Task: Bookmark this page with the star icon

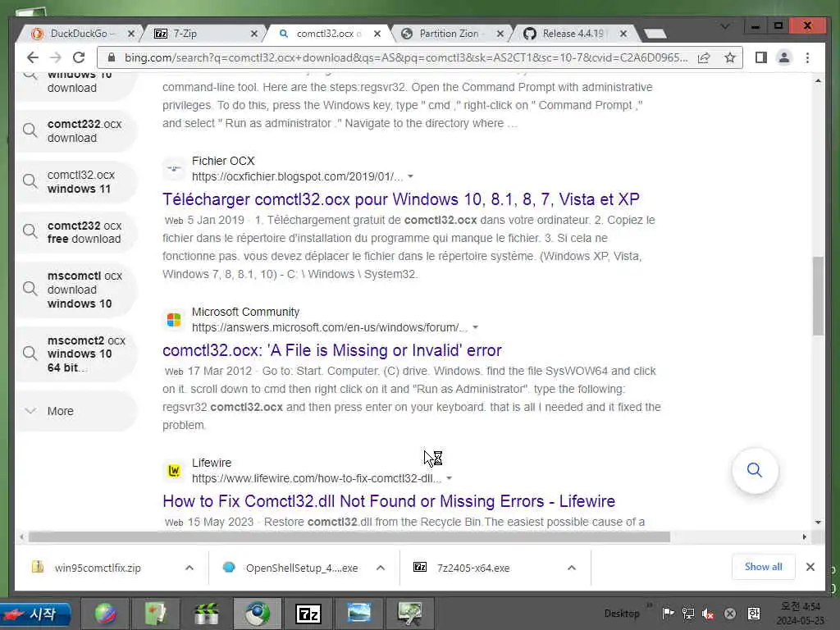Action: 729,58
